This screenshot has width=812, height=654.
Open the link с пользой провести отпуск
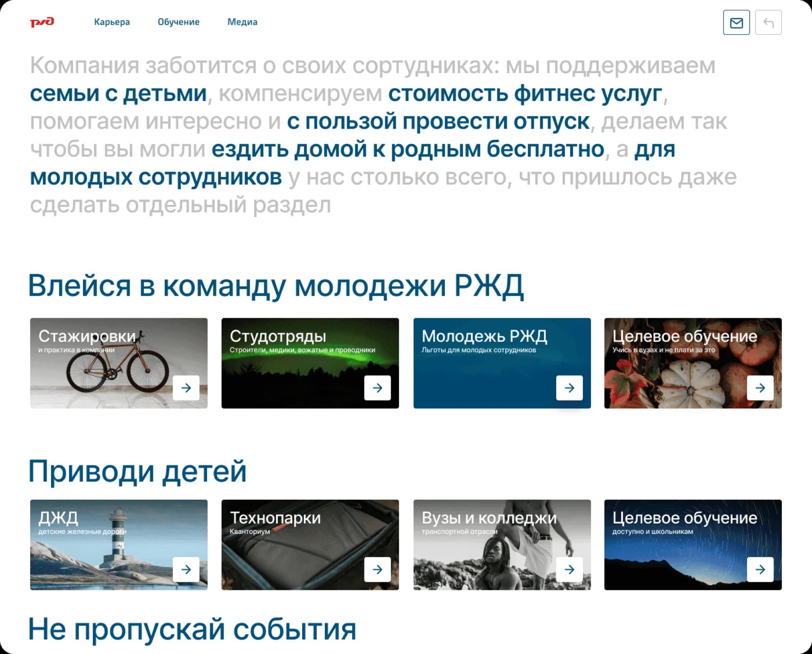438,122
